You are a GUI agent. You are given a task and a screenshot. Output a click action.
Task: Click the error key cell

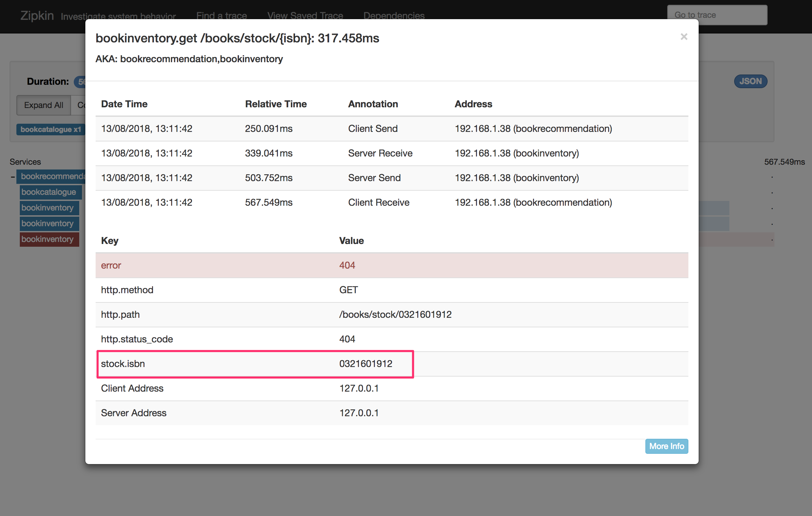[111, 266]
